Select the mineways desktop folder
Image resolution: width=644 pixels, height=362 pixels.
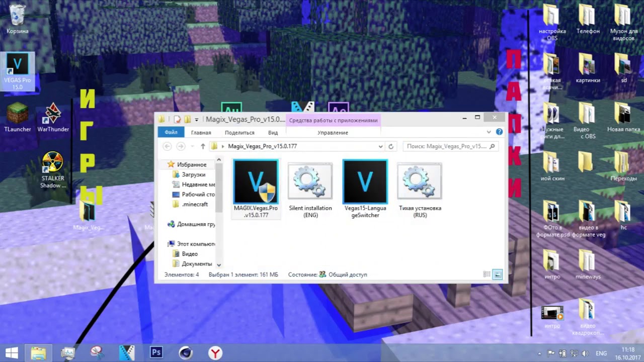point(588,264)
